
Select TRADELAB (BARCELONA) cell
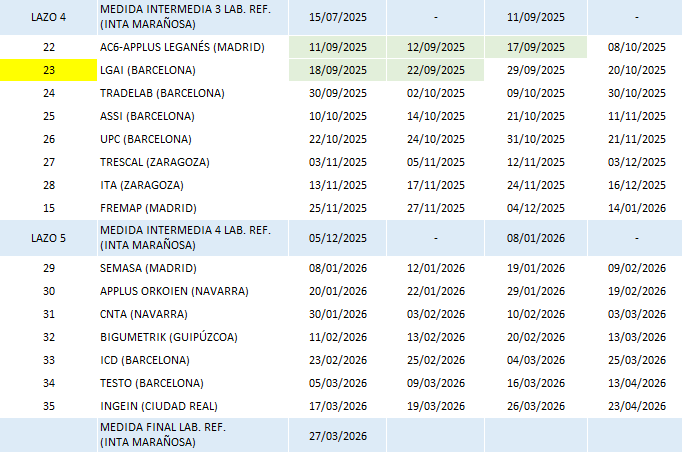click(193, 93)
